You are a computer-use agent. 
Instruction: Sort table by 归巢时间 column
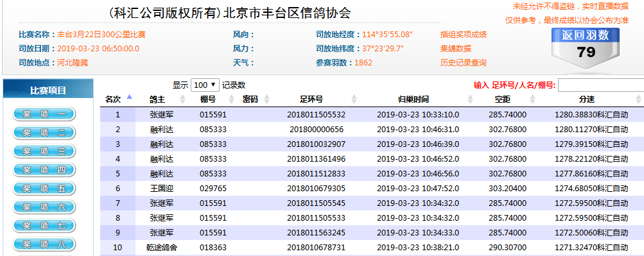point(470,99)
